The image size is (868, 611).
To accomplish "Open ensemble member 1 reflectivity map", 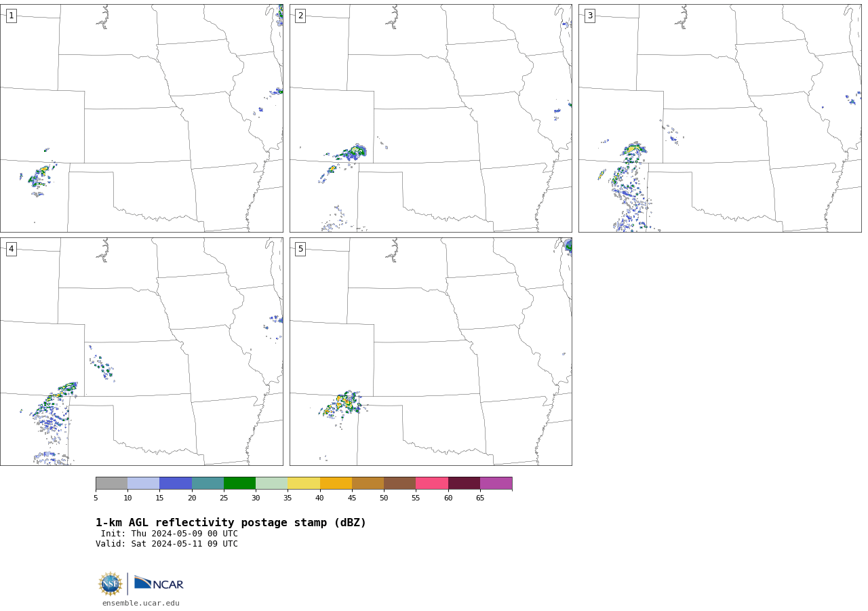I will (142, 118).
